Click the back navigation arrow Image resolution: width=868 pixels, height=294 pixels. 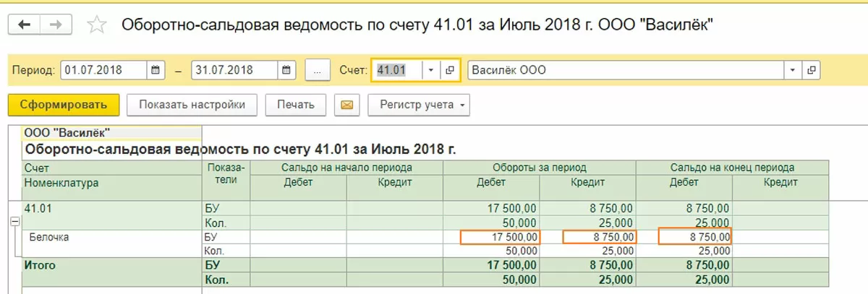pyautogui.click(x=25, y=25)
